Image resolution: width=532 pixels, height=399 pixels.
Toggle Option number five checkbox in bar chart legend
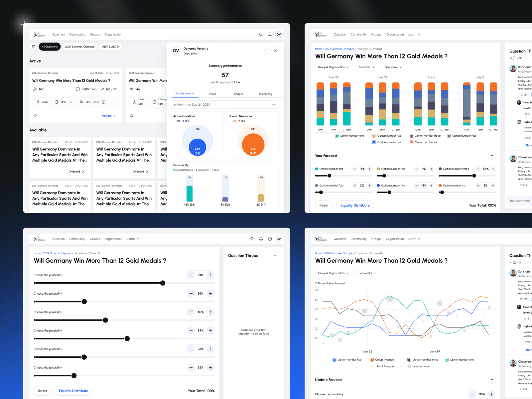coord(374,142)
